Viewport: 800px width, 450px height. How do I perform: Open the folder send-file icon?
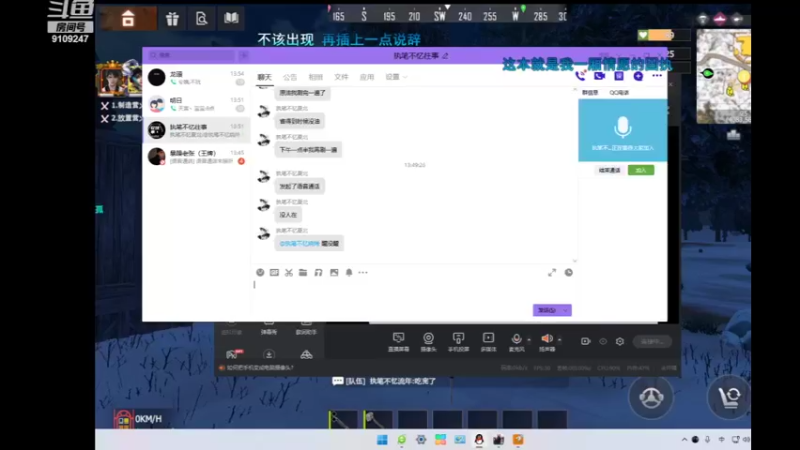[303, 272]
